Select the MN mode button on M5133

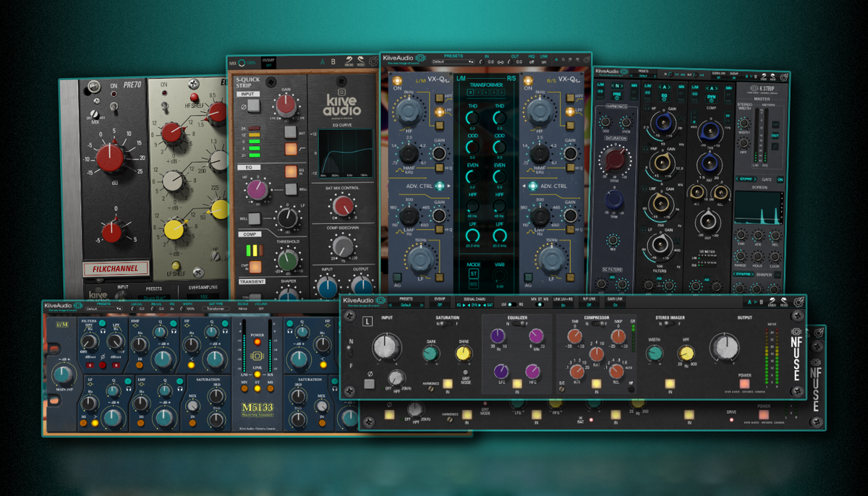point(244,388)
